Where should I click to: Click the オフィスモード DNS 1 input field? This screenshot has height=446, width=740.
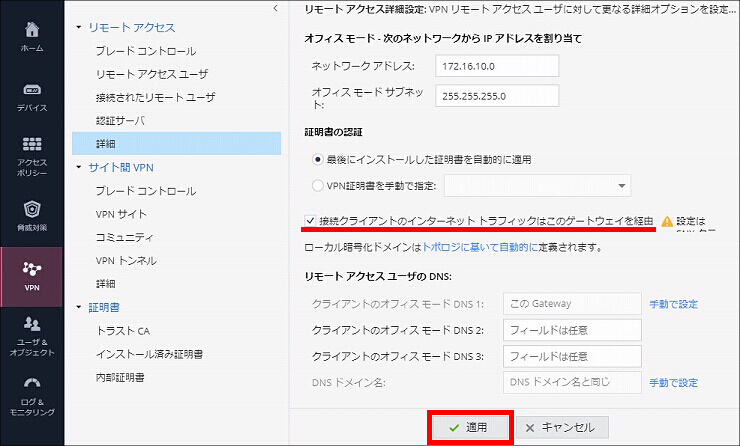[x=572, y=303]
